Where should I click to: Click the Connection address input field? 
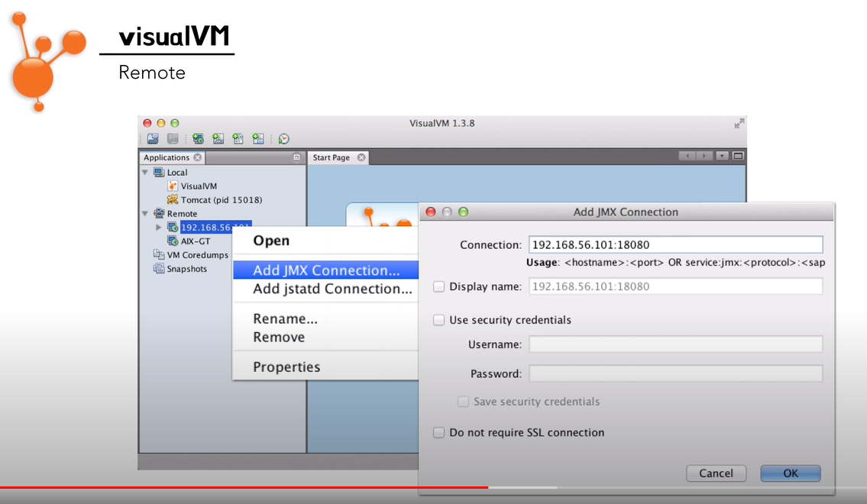point(676,245)
